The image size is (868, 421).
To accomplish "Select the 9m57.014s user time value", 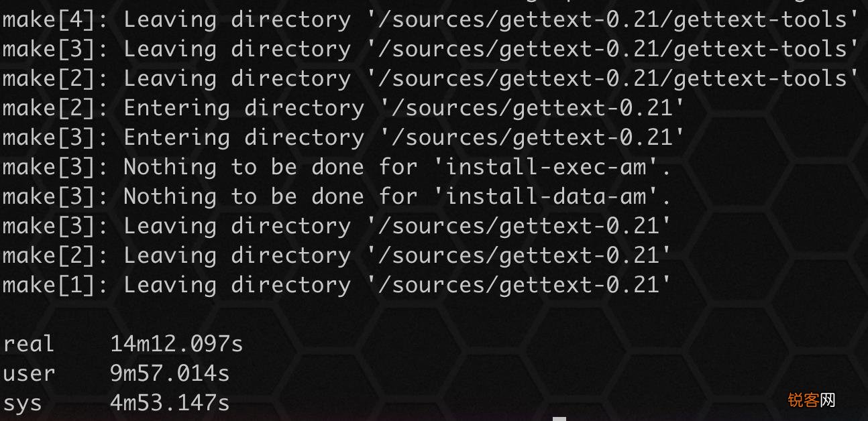I will tap(170, 373).
